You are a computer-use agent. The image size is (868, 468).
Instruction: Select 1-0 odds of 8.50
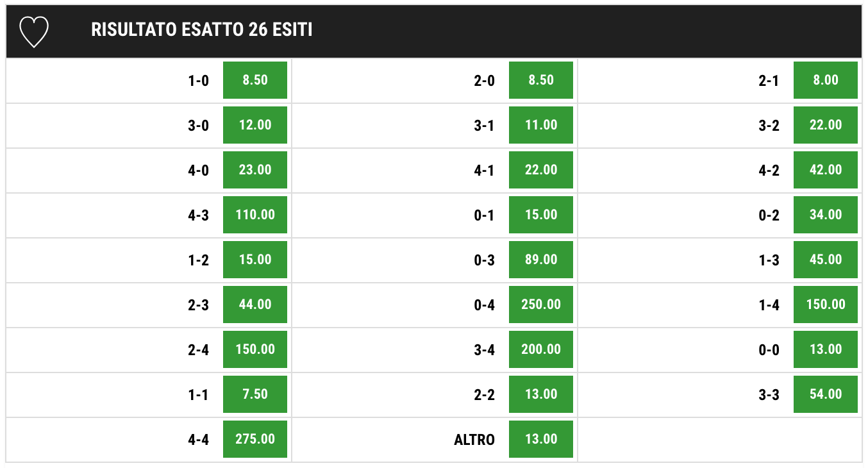(255, 80)
